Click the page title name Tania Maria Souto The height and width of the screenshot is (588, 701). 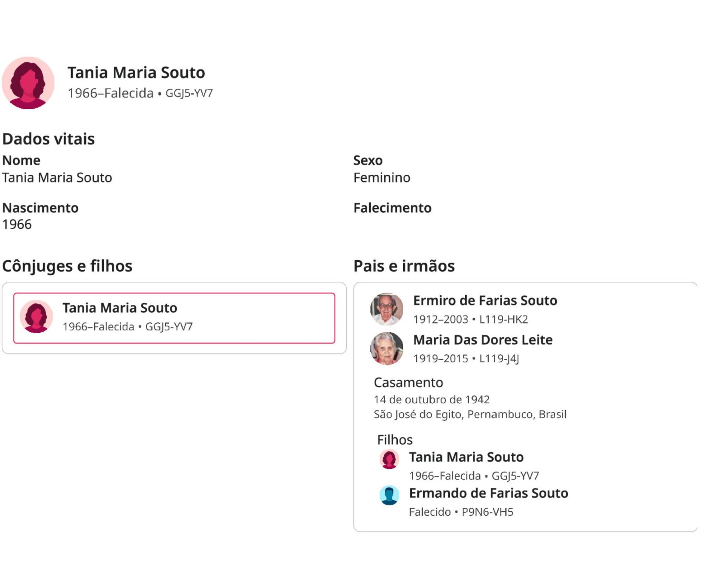(136, 72)
